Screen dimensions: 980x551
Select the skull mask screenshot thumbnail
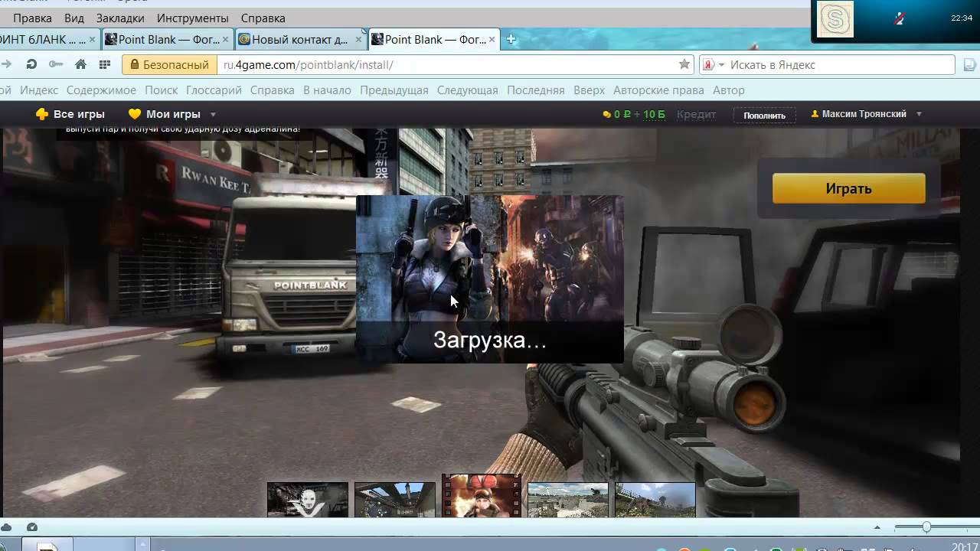pyautogui.click(x=308, y=500)
